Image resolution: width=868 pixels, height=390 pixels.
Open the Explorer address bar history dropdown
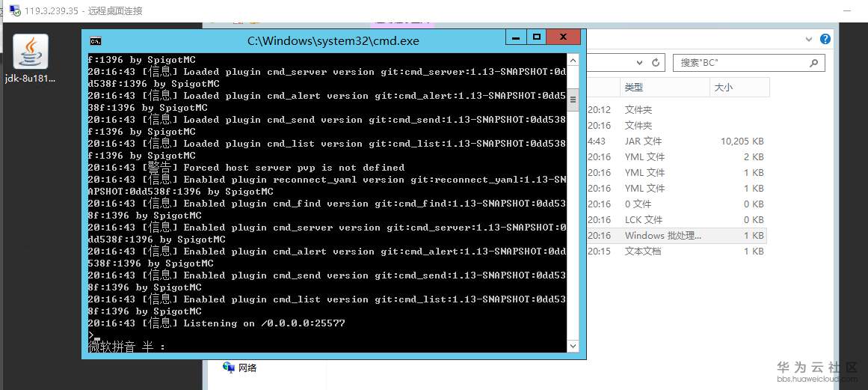639,63
